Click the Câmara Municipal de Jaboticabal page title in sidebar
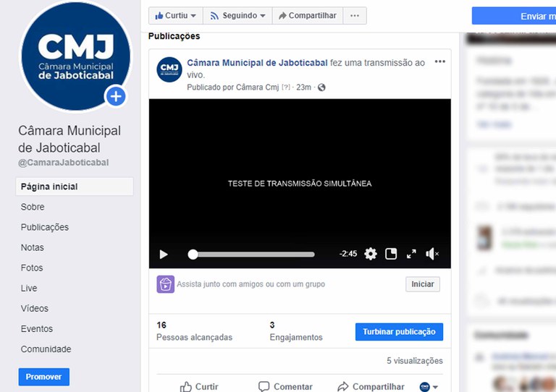 tap(69, 139)
